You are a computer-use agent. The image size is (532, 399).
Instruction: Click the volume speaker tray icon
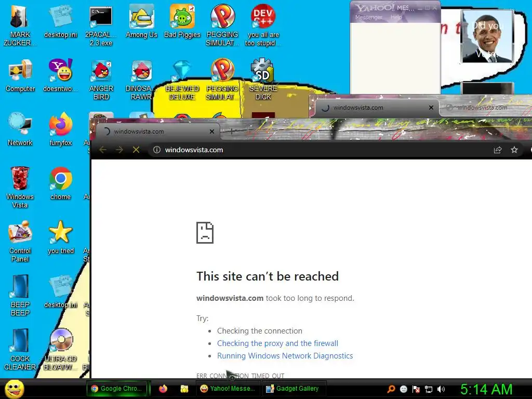point(441,389)
